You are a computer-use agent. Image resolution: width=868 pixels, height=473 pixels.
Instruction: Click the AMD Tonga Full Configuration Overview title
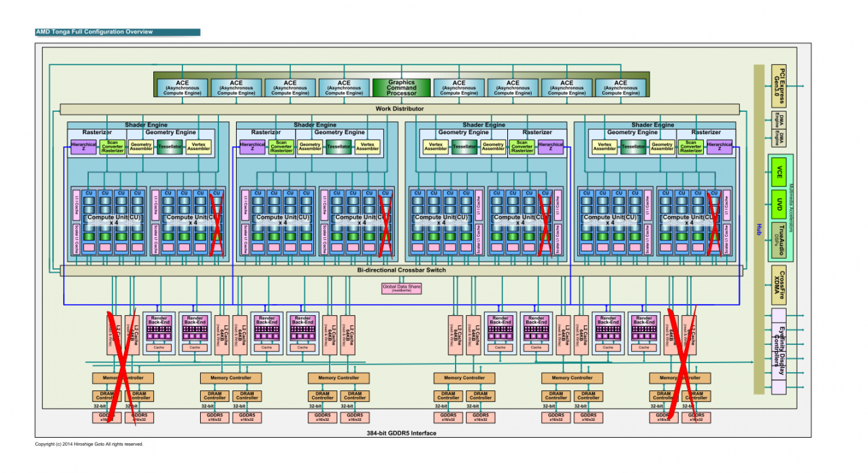[x=94, y=32]
